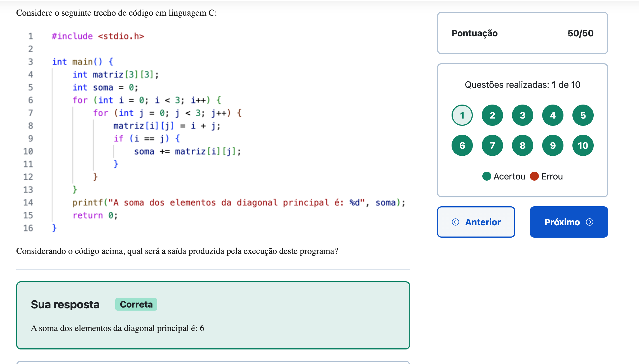Jump to question 10 circle
This screenshot has height=364, width=639.
(x=583, y=145)
